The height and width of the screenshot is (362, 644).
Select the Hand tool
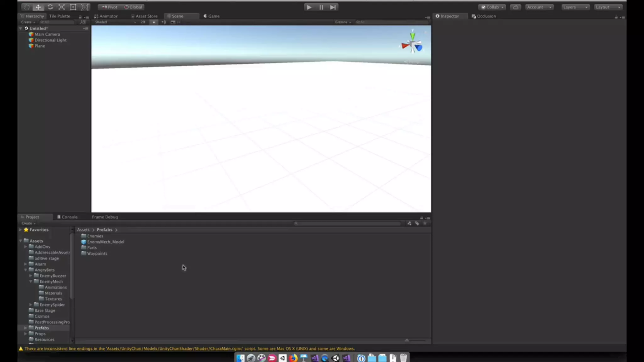click(x=27, y=7)
